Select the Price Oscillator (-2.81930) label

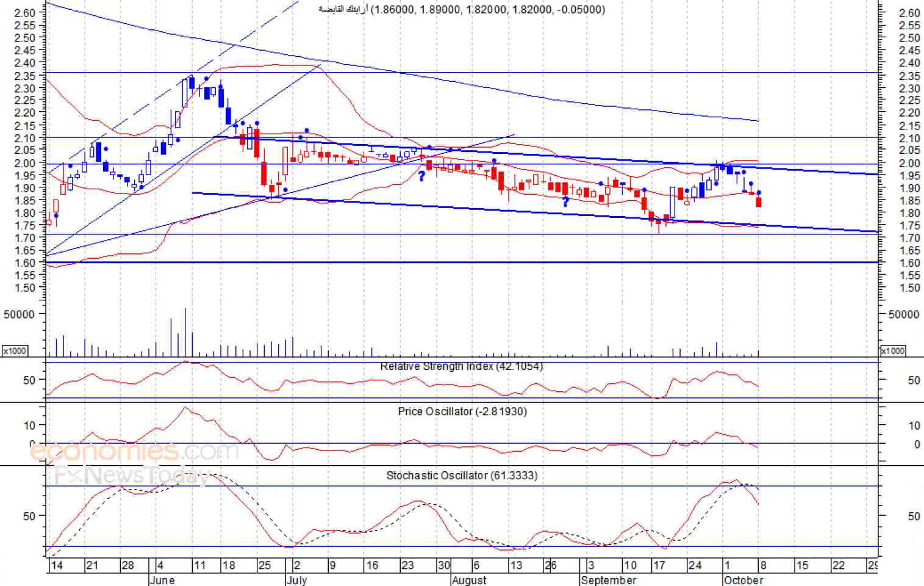[x=462, y=411]
